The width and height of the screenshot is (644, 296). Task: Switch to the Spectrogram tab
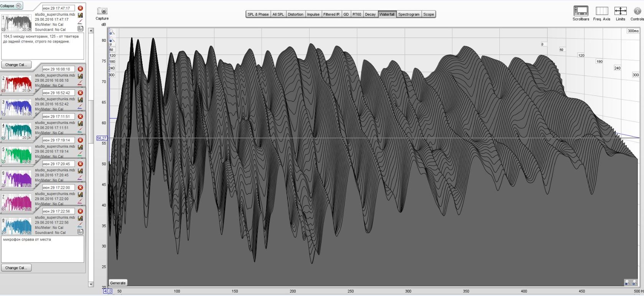pyautogui.click(x=408, y=15)
